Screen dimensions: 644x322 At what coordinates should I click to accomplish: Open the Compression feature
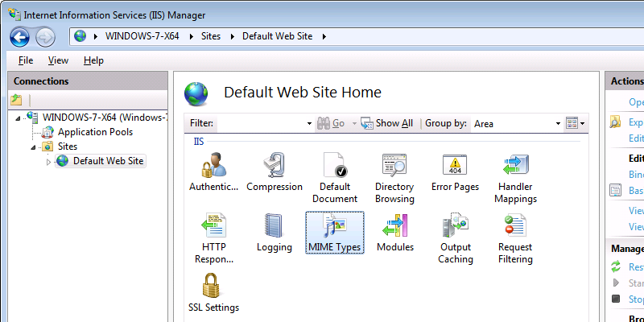point(275,172)
